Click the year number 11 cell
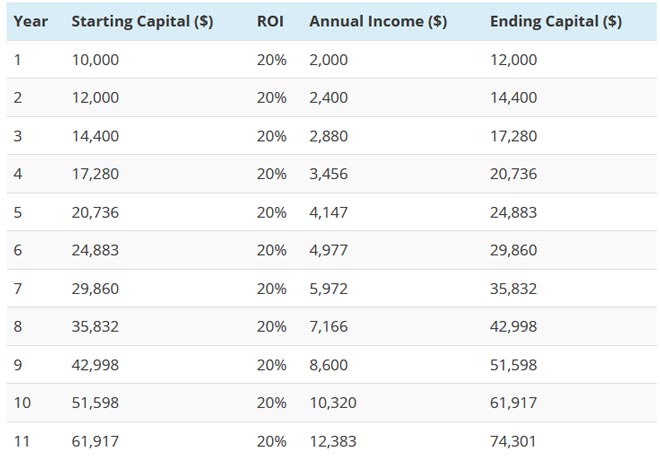 coord(21,440)
